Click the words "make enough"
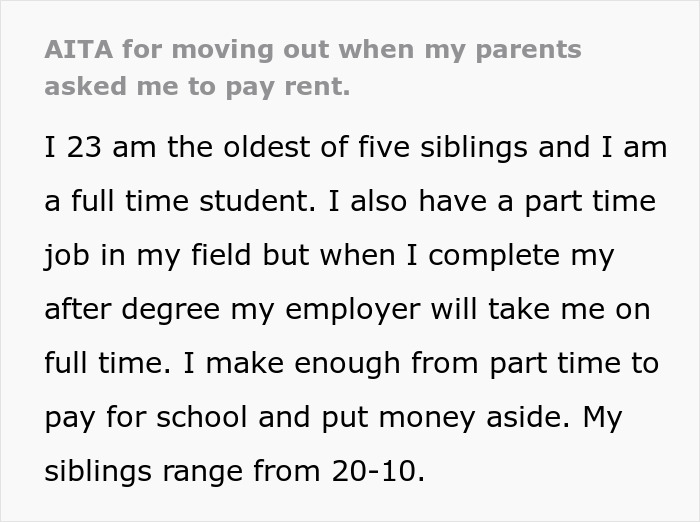This screenshot has height=522, width=700. (303, 364)
